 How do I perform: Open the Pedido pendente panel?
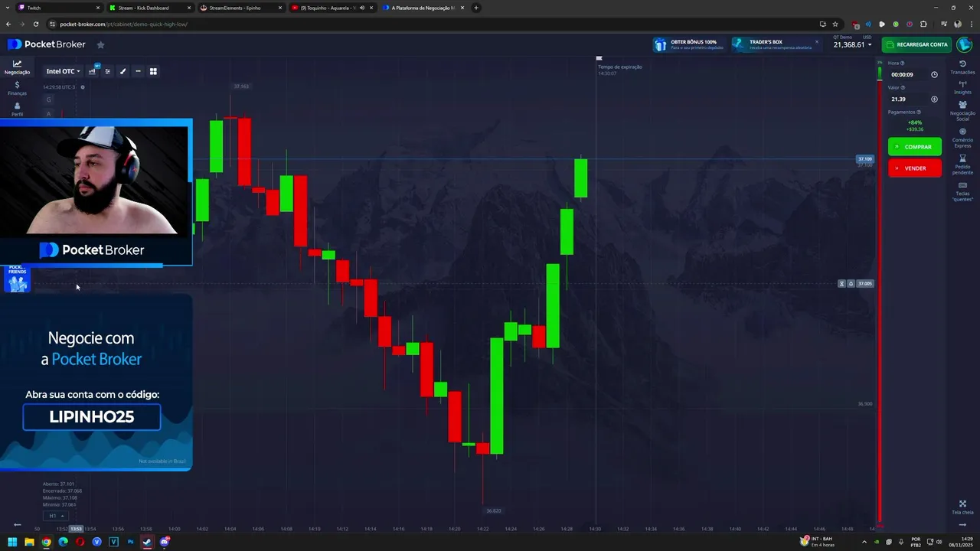pyautogui.click(x=962, y=165)
